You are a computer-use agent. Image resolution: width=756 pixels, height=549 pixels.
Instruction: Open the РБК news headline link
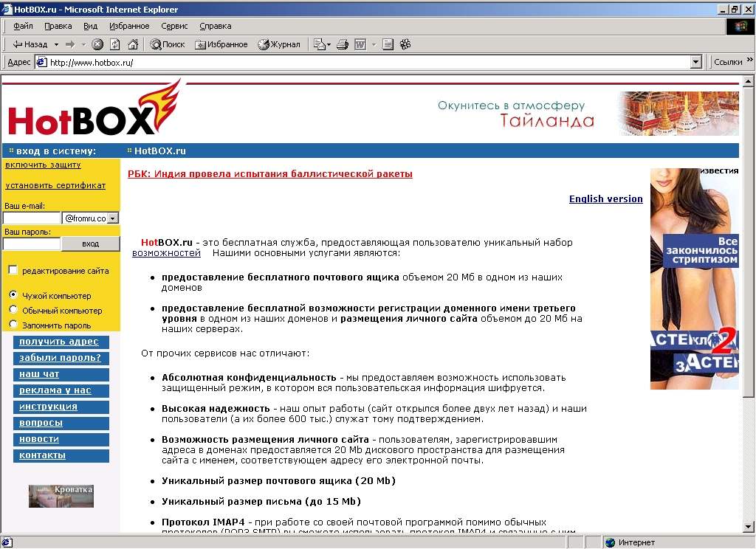pyautogui.click(x=270, y=174)
